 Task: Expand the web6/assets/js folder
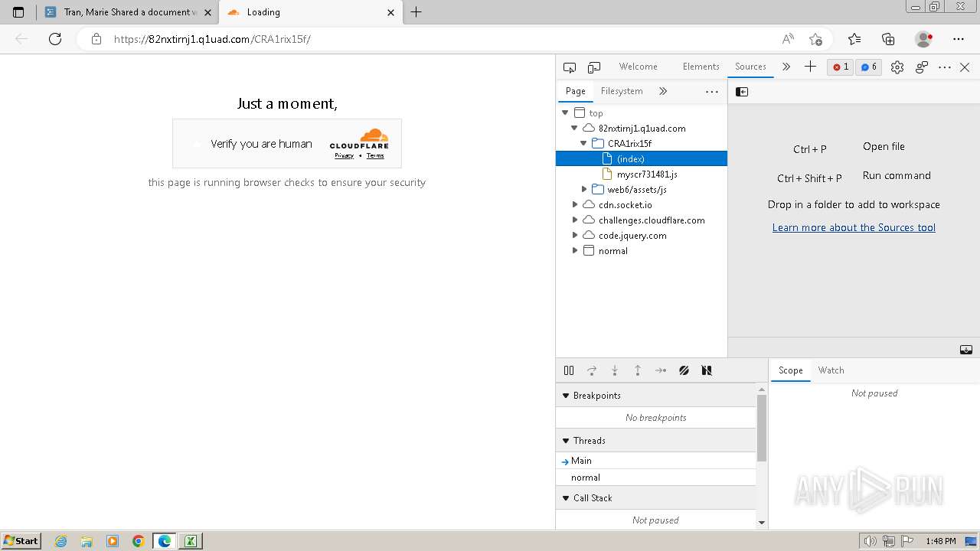(583, 189)
